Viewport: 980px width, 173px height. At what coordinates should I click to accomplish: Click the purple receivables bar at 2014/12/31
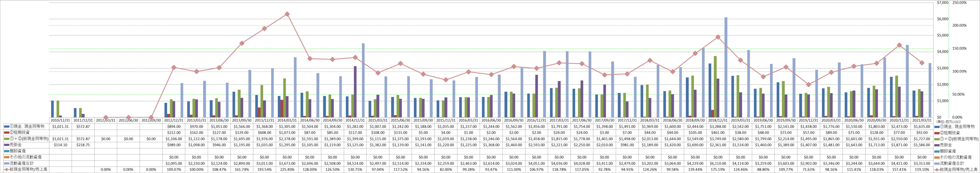355,92
